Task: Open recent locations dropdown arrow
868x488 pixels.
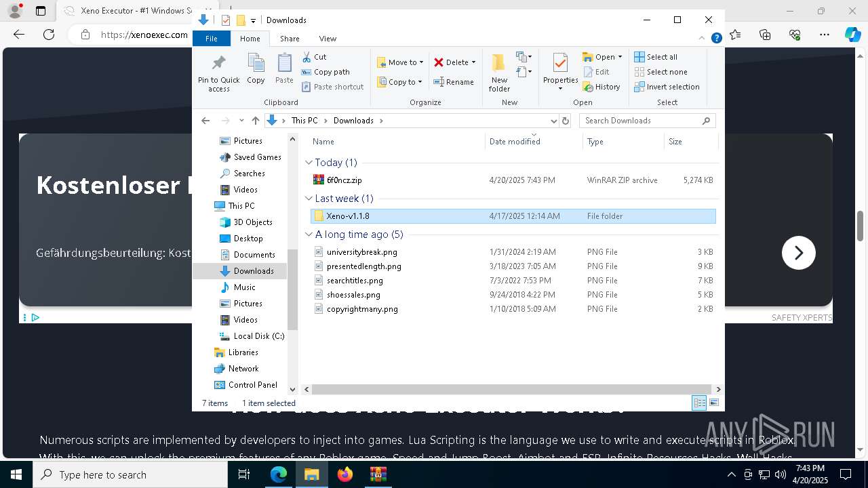Action: click(241, 121)
